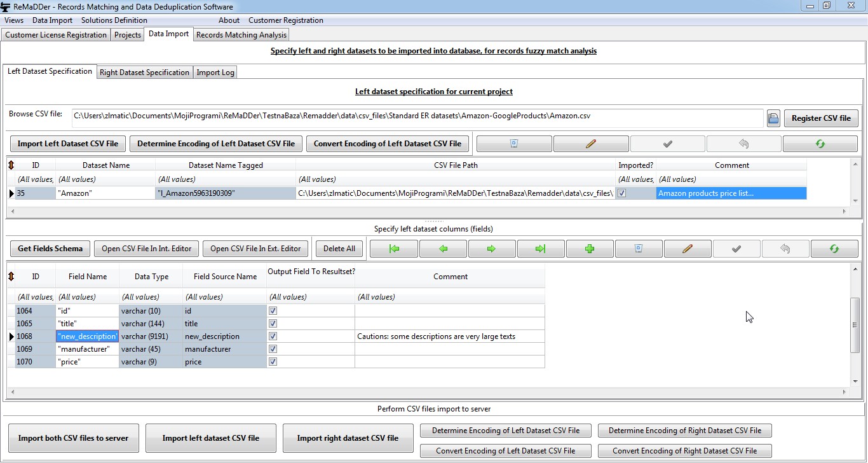Toggle output checkbox for the title field
Screen dimensions: 868x463
point(273,324)
